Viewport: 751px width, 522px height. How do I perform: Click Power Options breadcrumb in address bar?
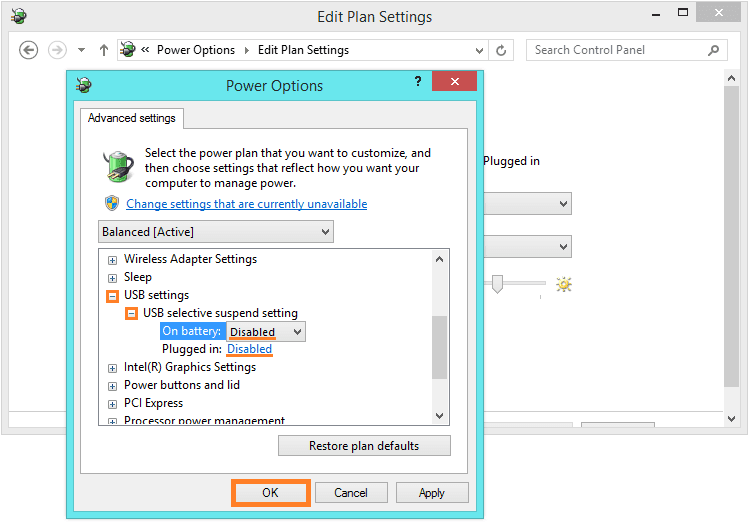196,50
